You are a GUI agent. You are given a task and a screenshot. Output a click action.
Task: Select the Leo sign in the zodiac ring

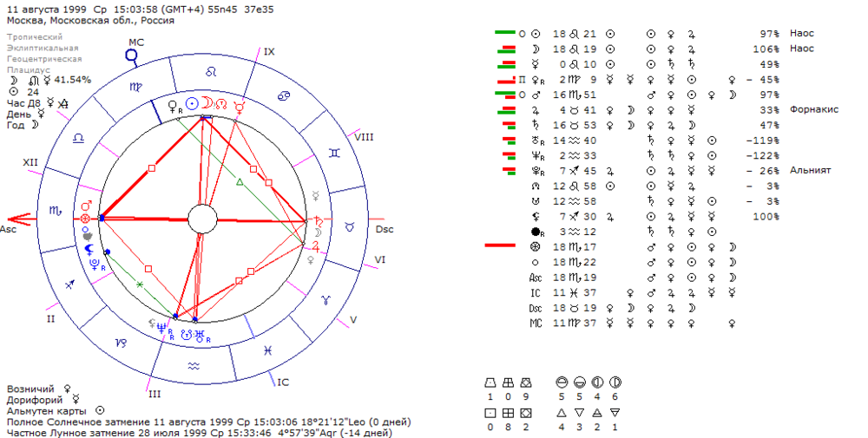point(211,73)
